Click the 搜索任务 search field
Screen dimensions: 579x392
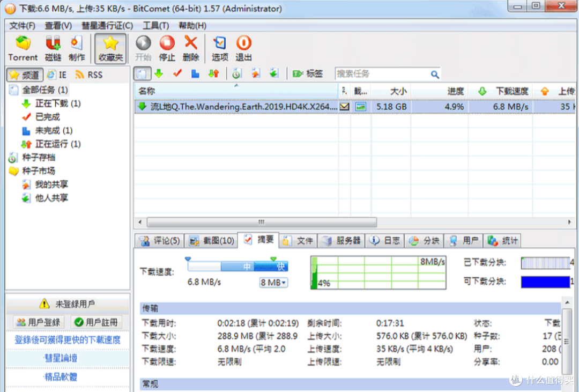click(382, 74)
